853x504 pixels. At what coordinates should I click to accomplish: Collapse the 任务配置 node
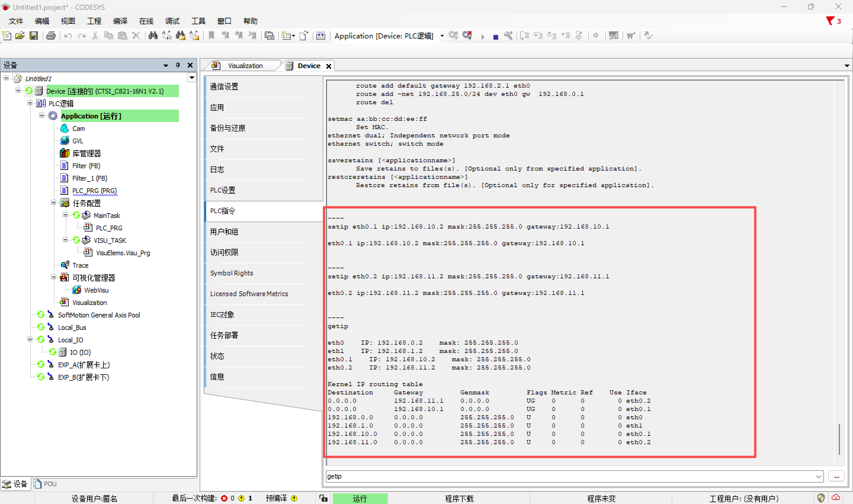(x=53, y=203)
